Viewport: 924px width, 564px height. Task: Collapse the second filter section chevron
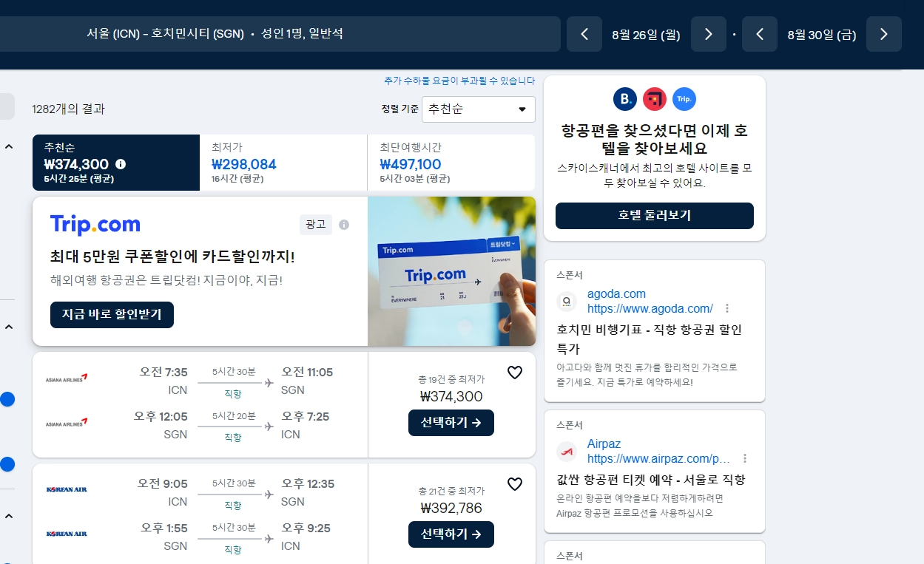point(9,327)
